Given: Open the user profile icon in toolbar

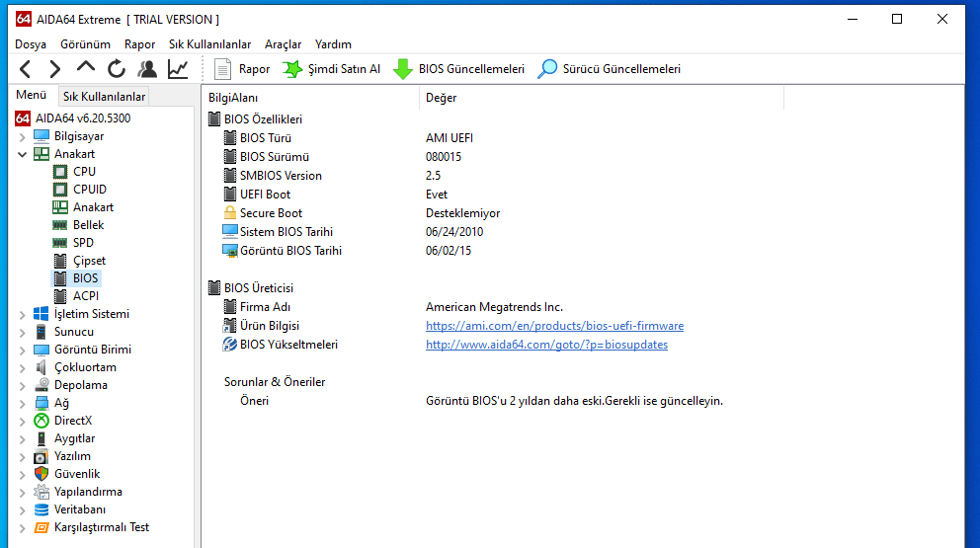Looking at the screenshot, I should click(x=147, y=69).
